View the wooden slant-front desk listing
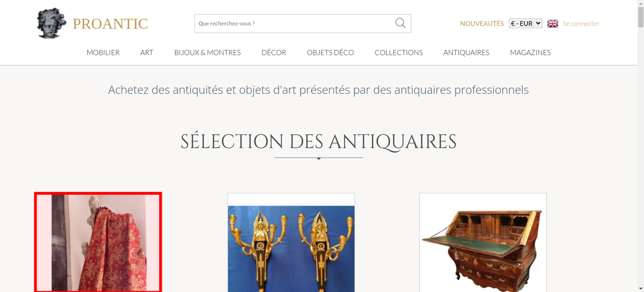Screen dimensions: 644x292 [x=483, y=242]
